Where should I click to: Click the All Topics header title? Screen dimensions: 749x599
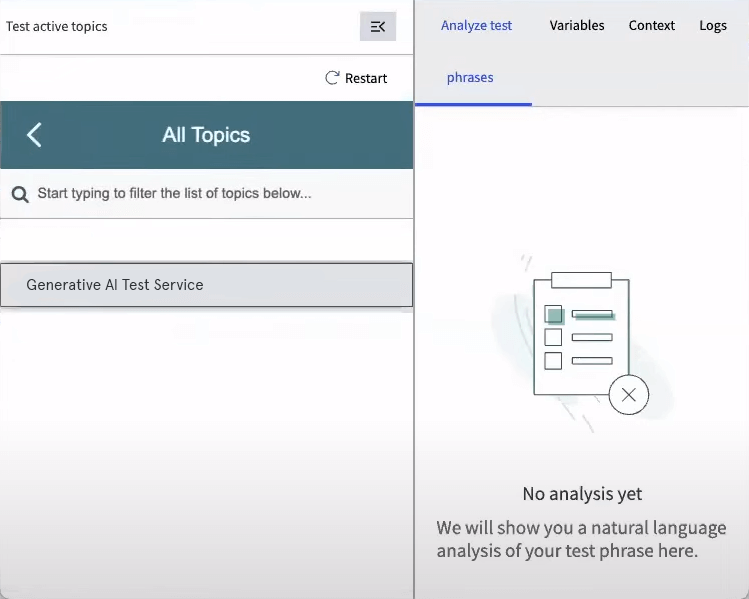tap(206, 135)
